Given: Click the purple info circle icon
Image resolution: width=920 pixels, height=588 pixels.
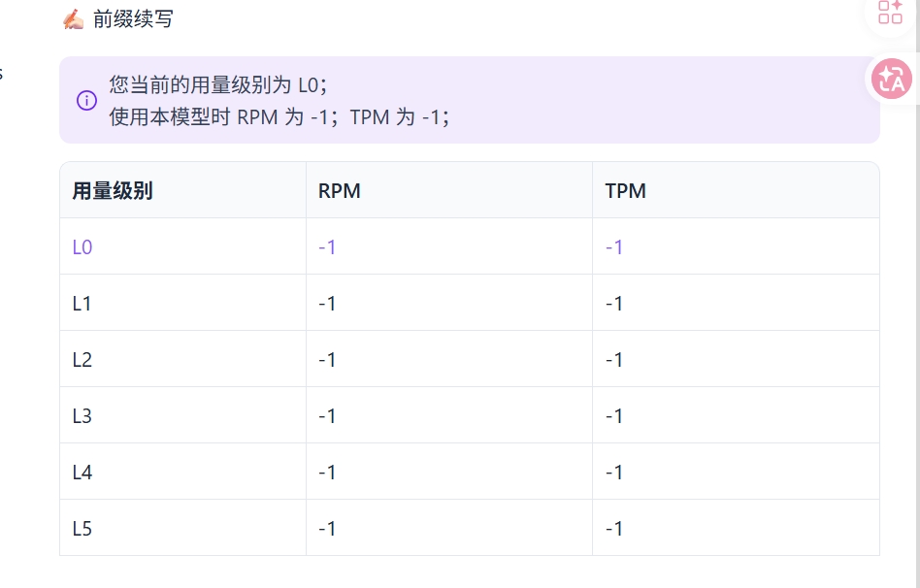Looking at the screenshot, I should tap(86, 100).
